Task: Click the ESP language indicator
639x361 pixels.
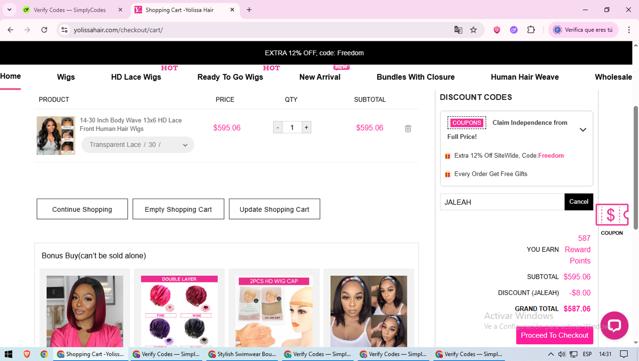Action: point(587,354)
